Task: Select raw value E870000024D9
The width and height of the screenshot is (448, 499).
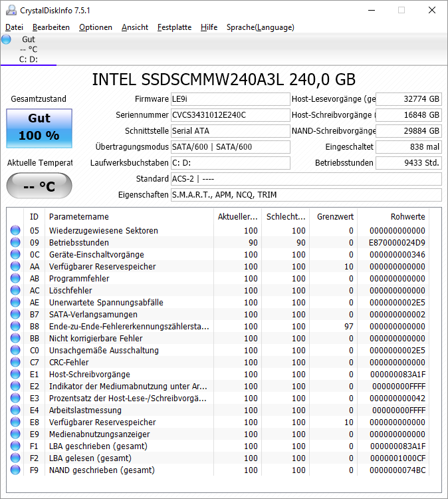Action: point(397,242)
